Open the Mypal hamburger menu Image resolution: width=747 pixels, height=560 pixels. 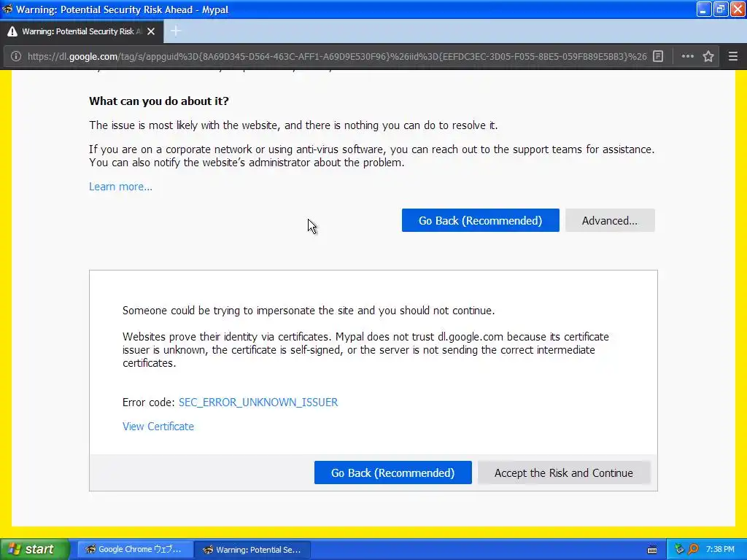[733, 56]
